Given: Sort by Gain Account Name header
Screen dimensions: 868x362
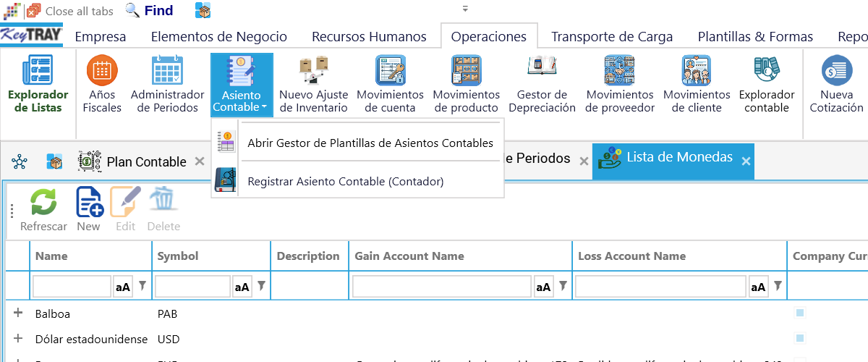Looking at the screenshot, I should tap(460, 256).
